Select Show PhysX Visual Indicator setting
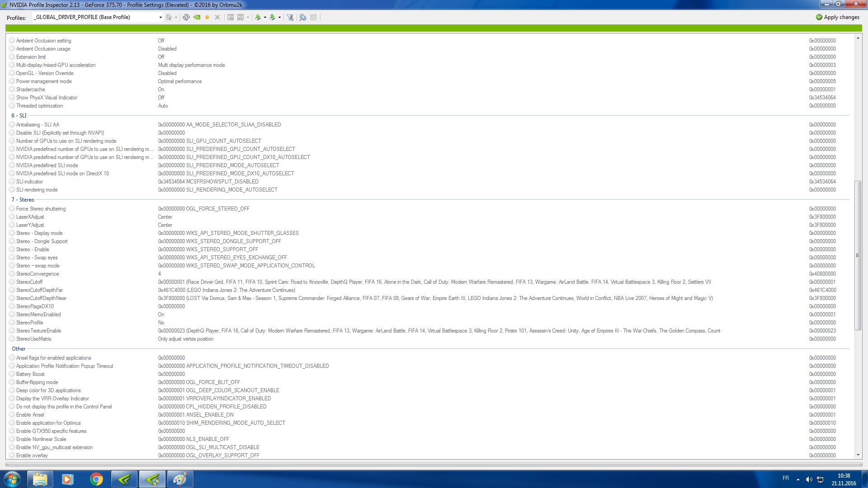This screenshot has height=488, width=868. click(429, 98)
